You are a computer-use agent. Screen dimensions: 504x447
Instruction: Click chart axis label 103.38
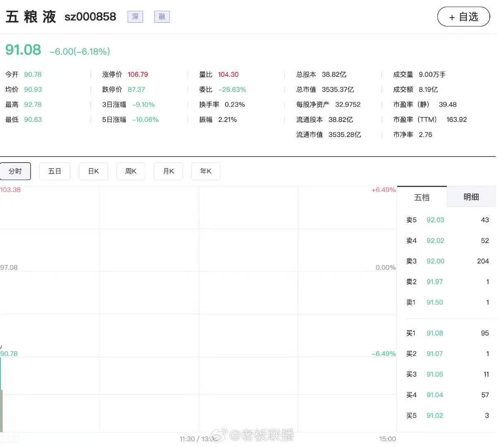point(10,190)
